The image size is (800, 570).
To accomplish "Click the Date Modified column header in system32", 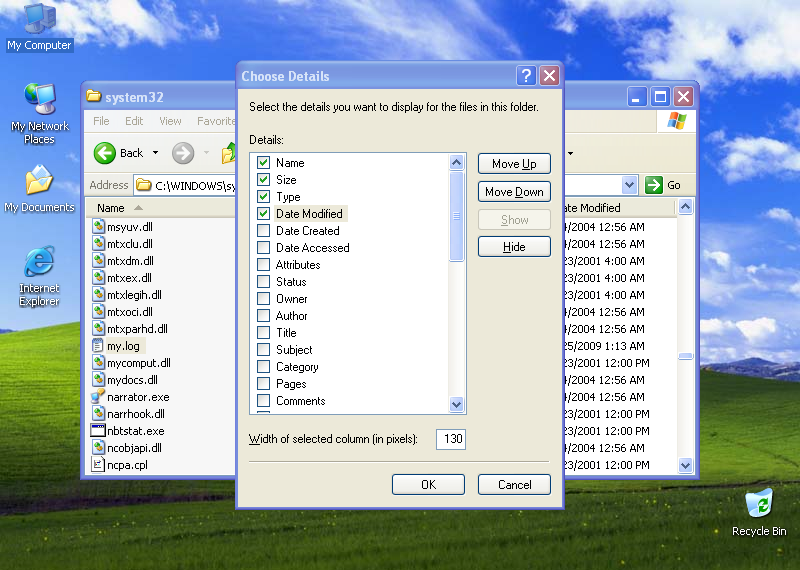I will click(619, 208).
